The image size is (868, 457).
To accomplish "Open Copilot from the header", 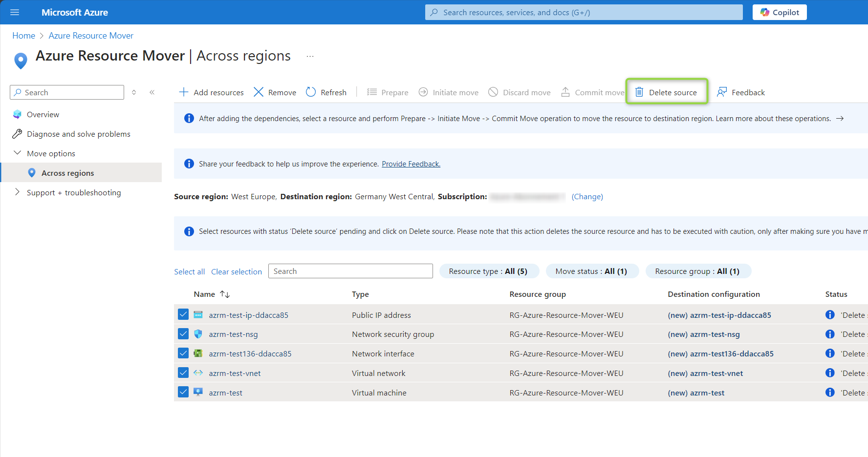I will (780, 12).
